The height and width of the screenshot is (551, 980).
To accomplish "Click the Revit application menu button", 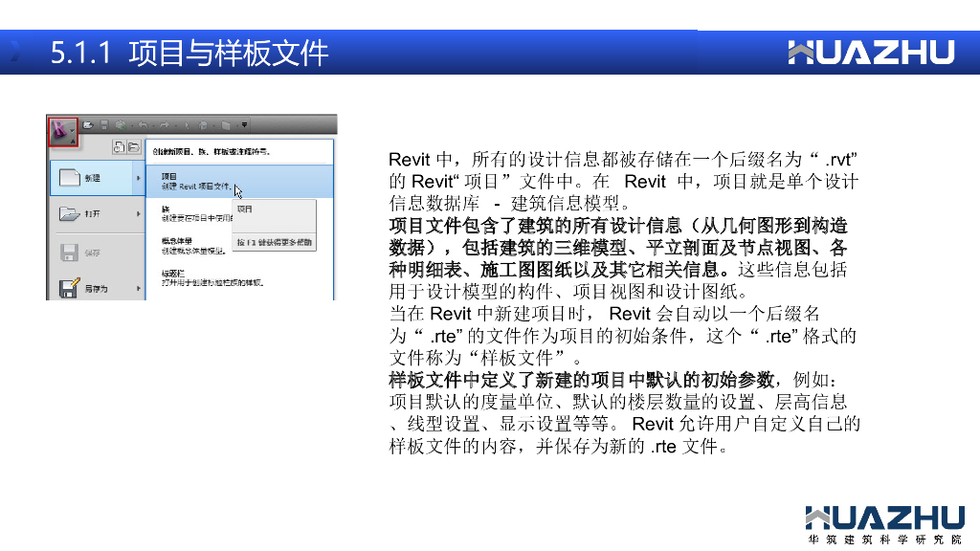I will (63, 132).
